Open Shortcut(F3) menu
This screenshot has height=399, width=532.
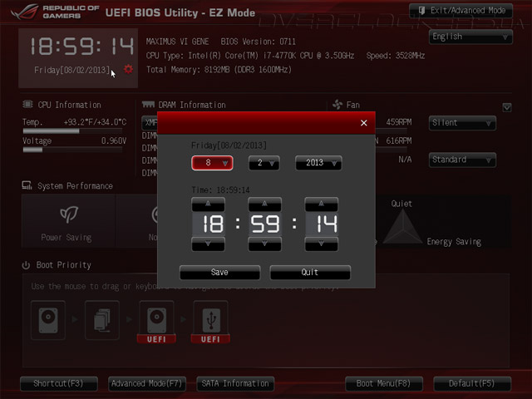pyautogui.click(x=59, y=384)
